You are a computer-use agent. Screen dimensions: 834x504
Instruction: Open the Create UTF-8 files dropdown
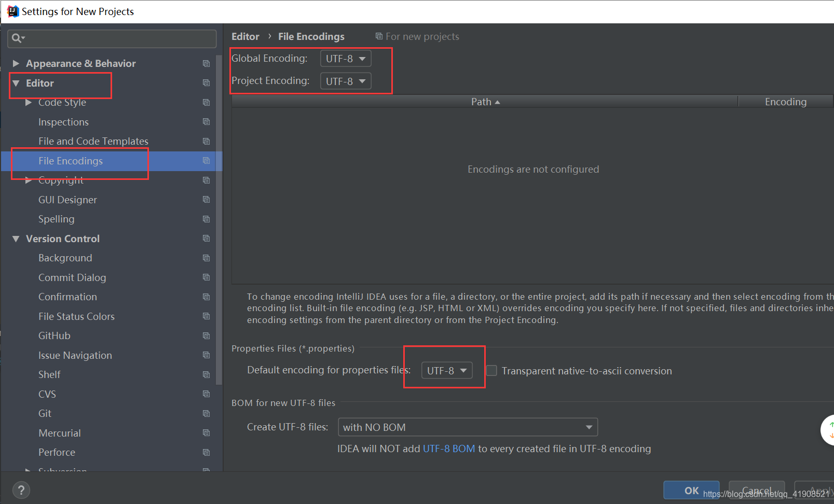(468, 427)
